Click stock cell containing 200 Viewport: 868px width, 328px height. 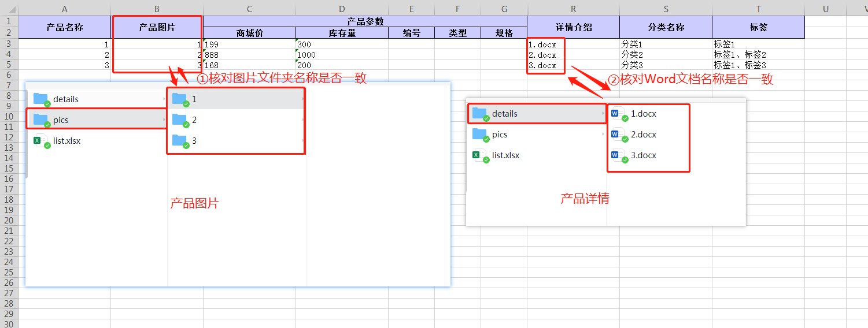pos(342,65)
